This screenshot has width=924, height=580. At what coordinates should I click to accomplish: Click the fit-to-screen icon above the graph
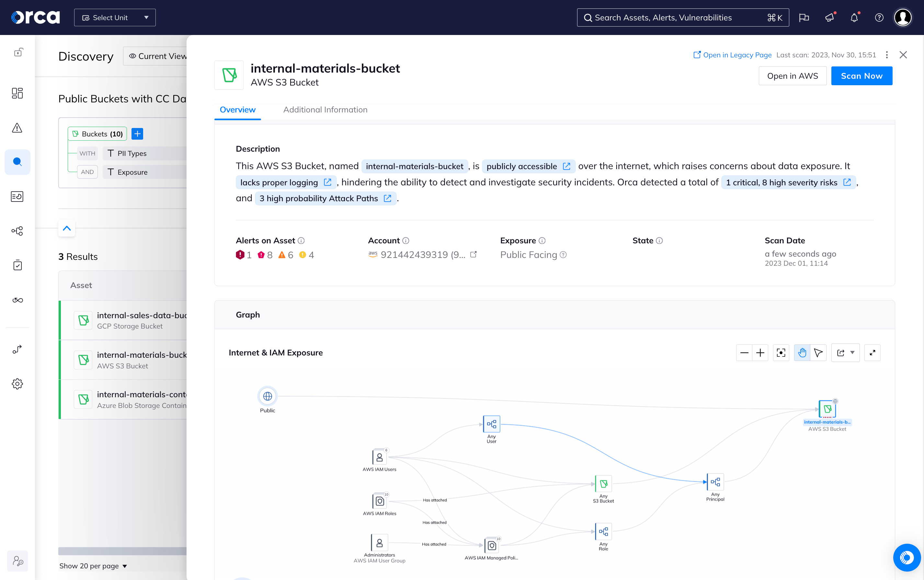(x=781, y=353)
